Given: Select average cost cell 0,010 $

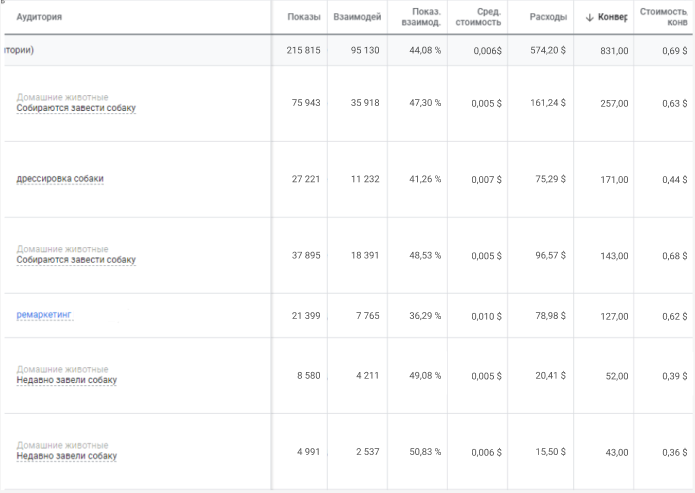Looking at the screenshot, I should pyautogui.click(x=486, y=316).
